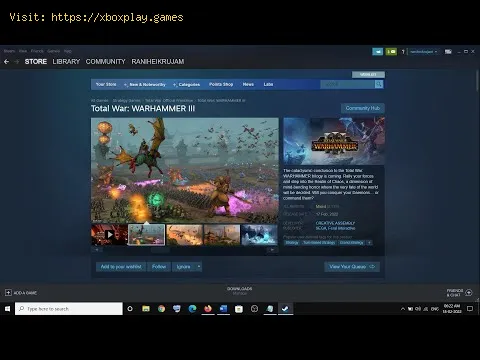Go forward with the Steam forward arrow

17,62
